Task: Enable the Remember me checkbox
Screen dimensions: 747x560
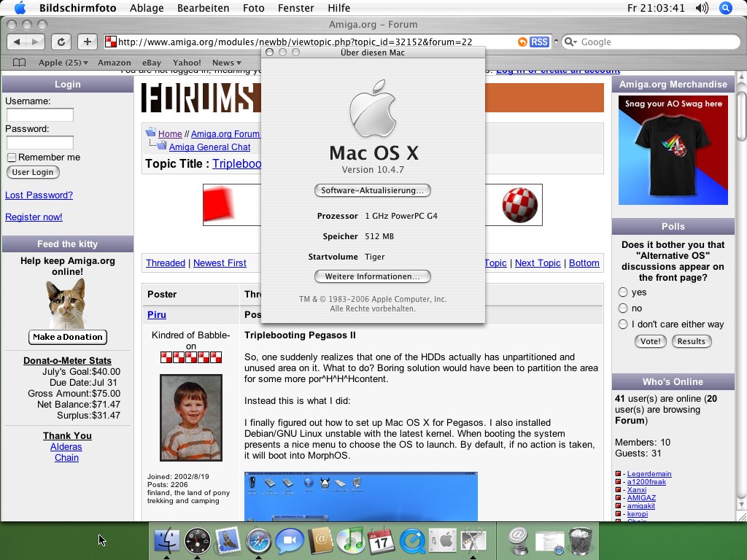Action: [12, 157]
